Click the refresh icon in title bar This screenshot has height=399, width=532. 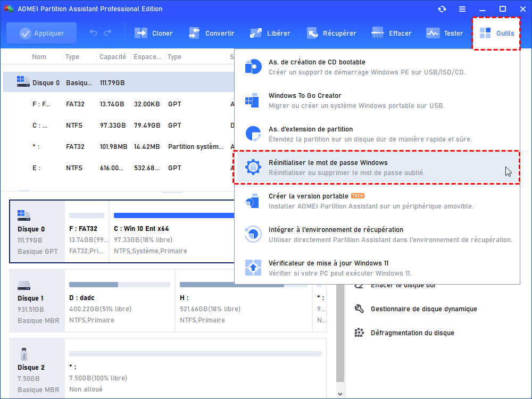point(442,9)
